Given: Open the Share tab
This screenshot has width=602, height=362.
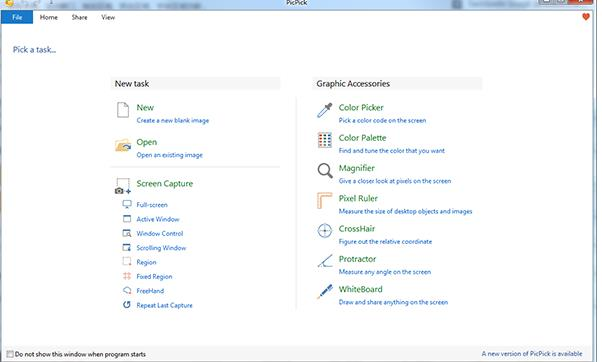Looking at the screenshot, I should click(79, 17).
